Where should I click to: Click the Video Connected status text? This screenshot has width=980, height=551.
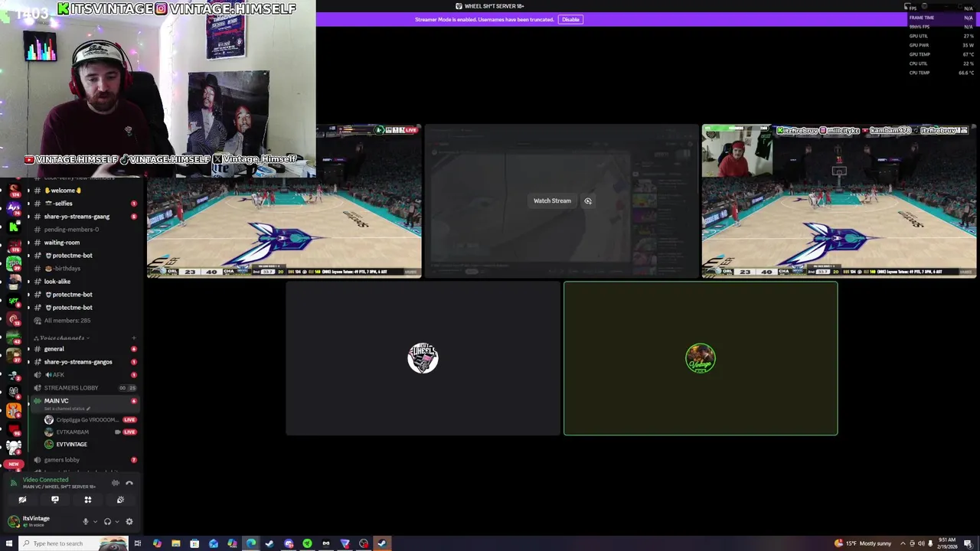[x=45, y=480]
